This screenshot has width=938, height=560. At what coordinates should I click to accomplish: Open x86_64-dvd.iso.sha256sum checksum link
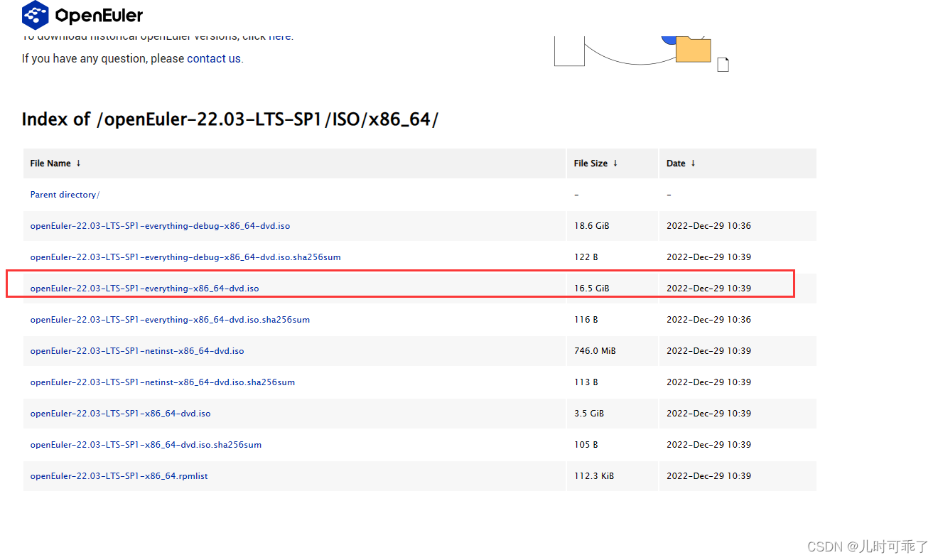coord(146,445)
